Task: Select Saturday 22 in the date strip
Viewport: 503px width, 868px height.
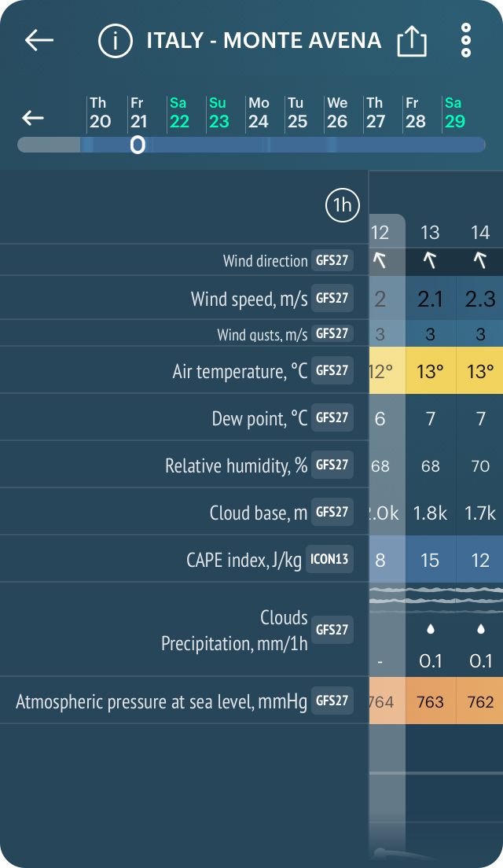Action: click(x=179, y=114)
